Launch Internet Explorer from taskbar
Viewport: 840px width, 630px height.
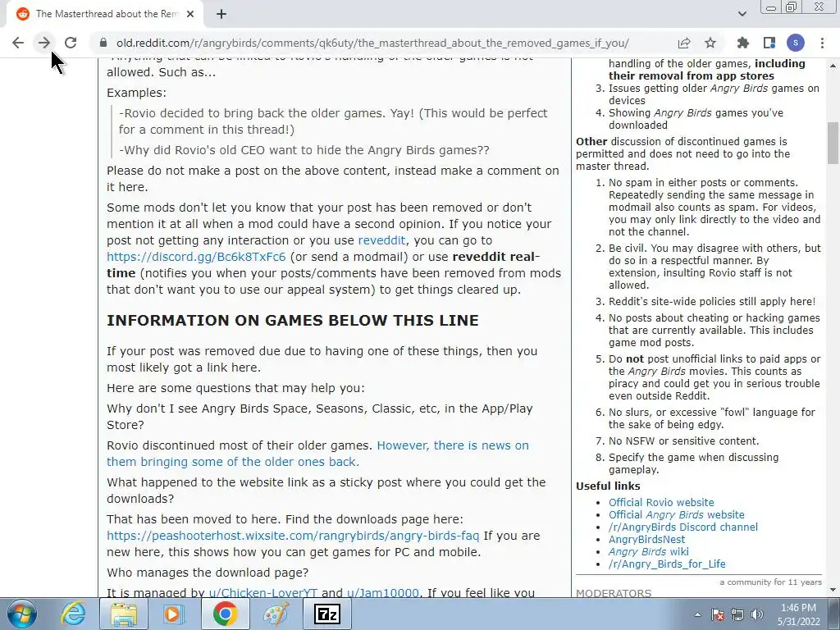(73, 614)
